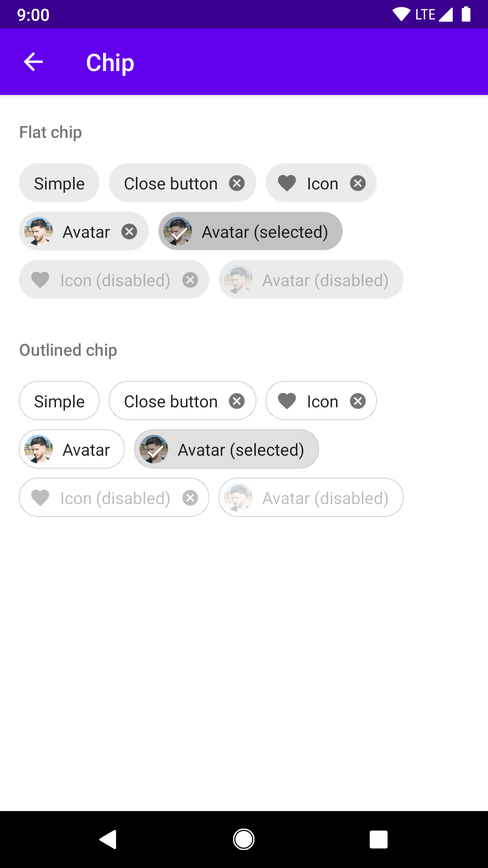This screenshot has width=488, height=868.
Task: Toggle the outlined Avatar (selected) chip
Action: pyautogui.click(x=240, y=449)
